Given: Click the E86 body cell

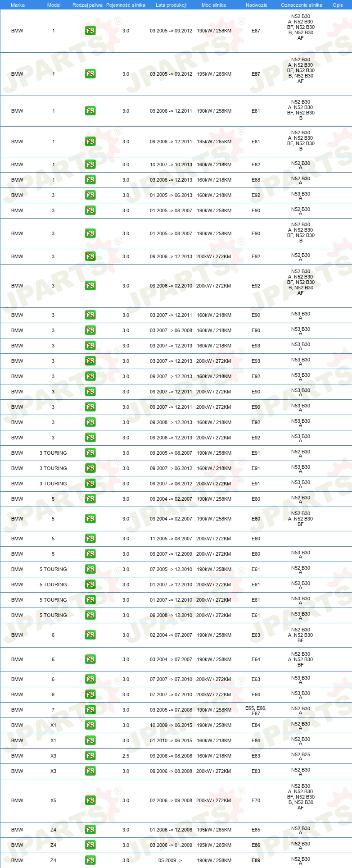Looking at the screenshot, I should click(256, 845).
